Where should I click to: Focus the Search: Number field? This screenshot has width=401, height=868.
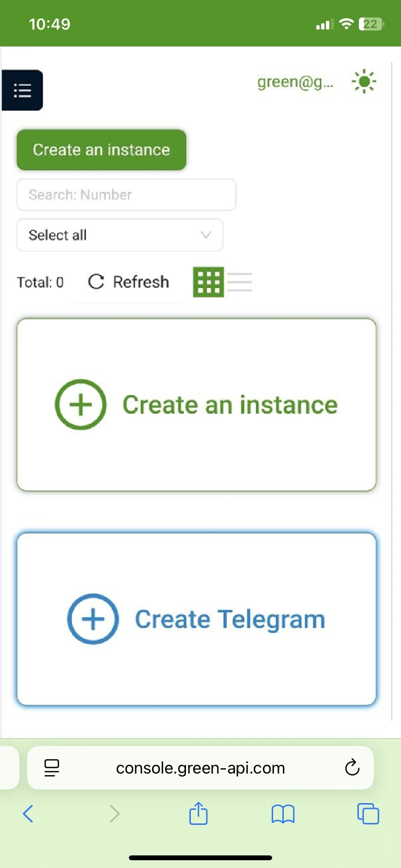tap(126, 195)
